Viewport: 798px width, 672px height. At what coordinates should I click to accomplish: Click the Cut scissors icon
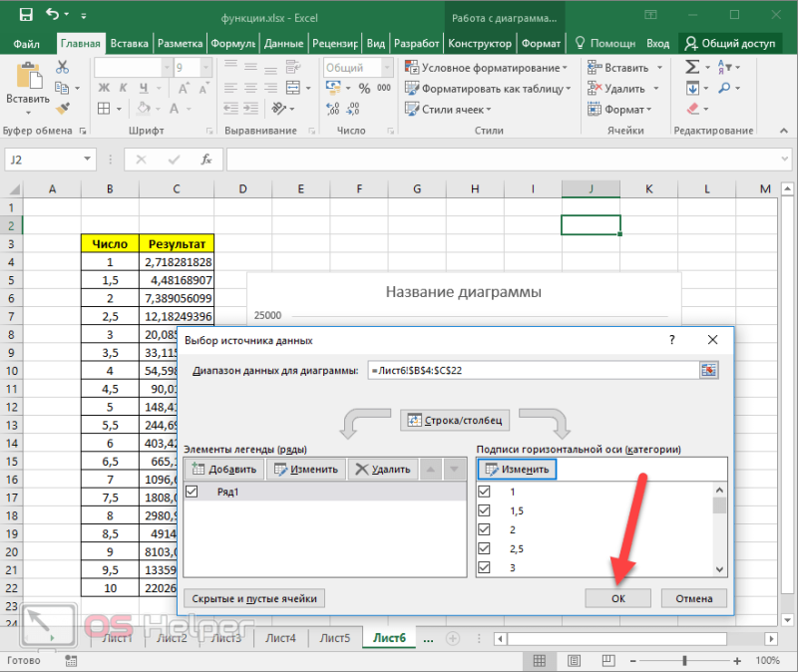pos(62,67)
